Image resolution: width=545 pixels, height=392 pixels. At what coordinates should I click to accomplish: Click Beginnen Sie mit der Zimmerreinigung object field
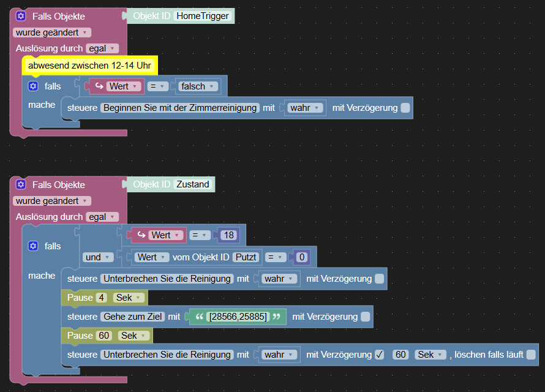(x=180, y=108)
